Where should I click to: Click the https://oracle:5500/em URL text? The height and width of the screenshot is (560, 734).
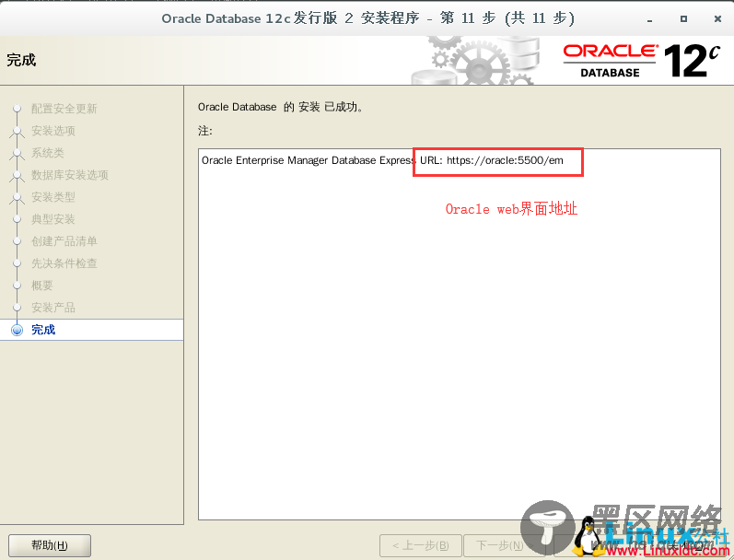(505, 160)
